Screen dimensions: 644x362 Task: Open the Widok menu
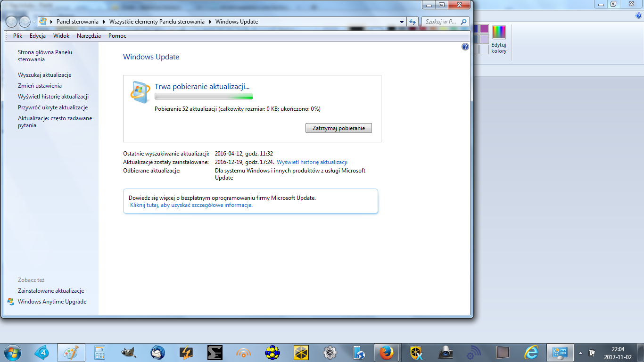[x=61, y=36]
